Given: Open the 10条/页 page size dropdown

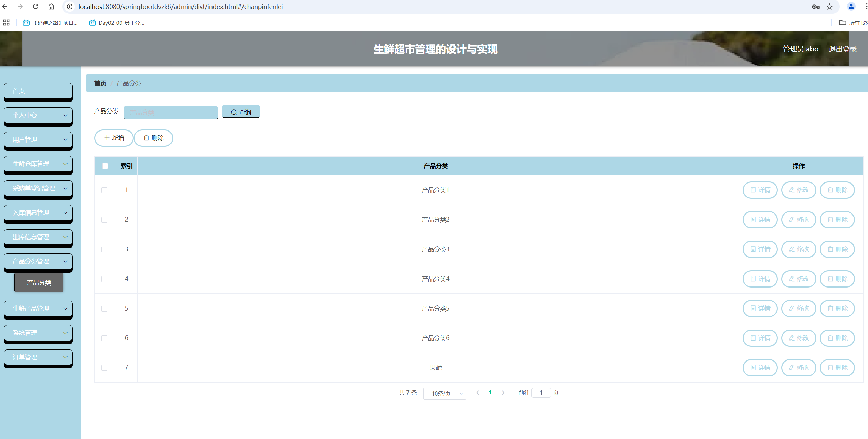Looking at the screenshot, I should pyautogui.click(x=445, y=394).
